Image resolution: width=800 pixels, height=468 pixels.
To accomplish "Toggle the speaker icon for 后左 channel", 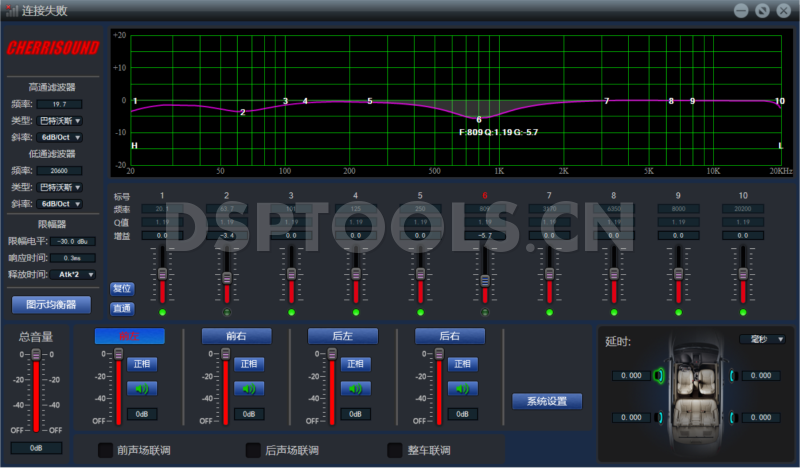I will 354,388.
